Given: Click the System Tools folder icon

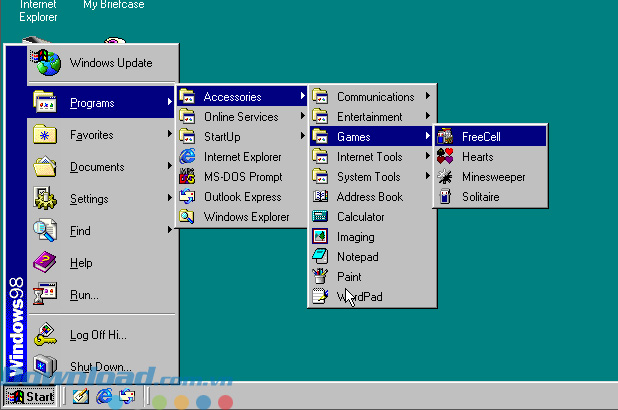Looking at the screenshot, I should tap(320, 176).
